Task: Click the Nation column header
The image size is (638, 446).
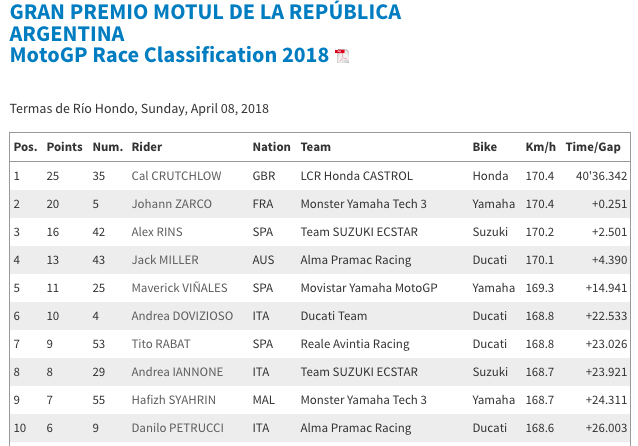Action: coord(271,147)
